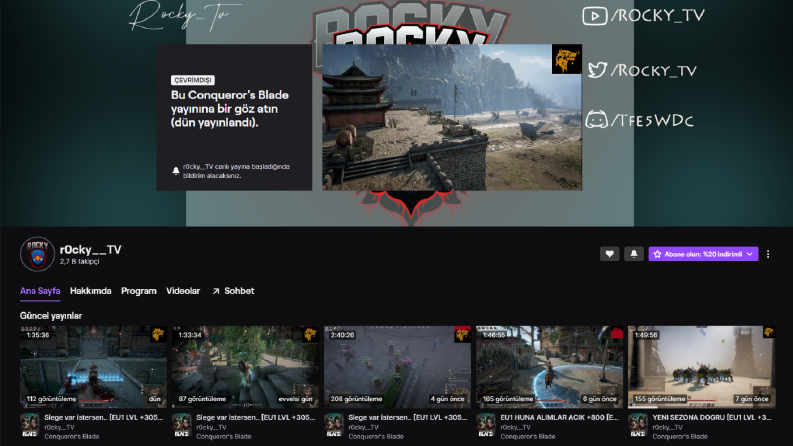
Task: Open the Abone olun subscribe dropdown
Action: pos(703,254)
